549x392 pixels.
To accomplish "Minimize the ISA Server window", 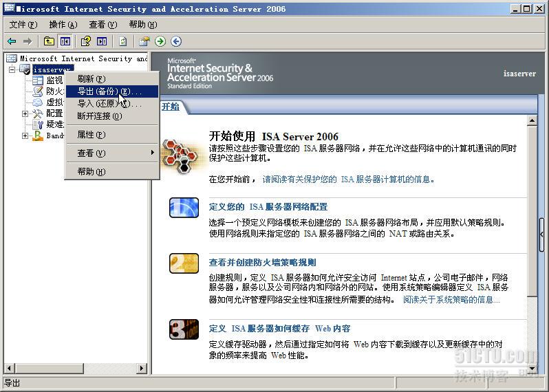I will pyautogui.click(x=515, y=9).
